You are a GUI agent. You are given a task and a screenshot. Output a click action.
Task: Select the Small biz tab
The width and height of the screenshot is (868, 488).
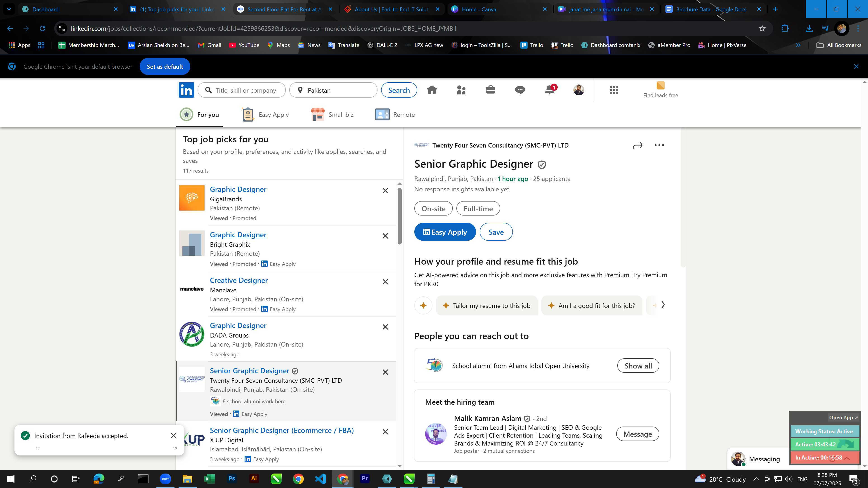point(332,115)
